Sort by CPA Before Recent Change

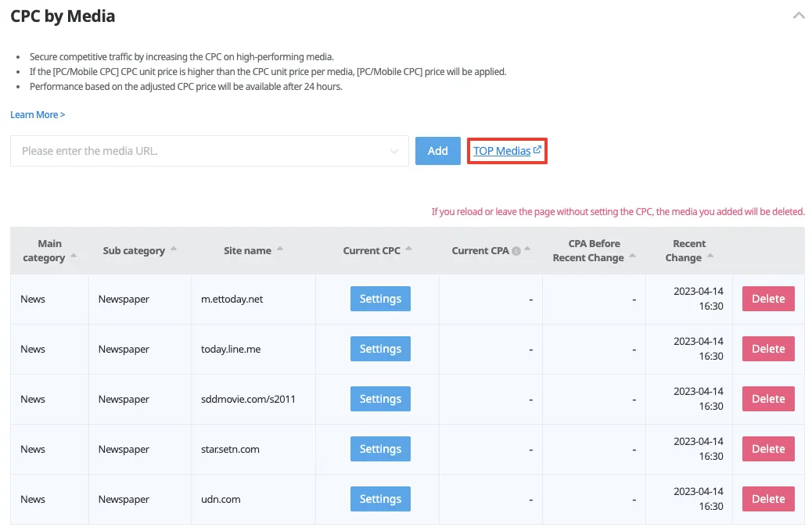[x=632, y=256]
